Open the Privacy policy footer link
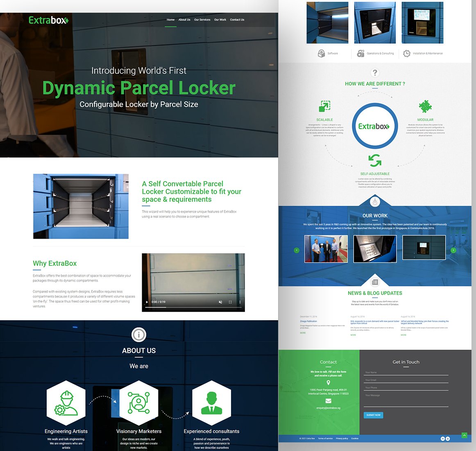 pyautogui.click(x=342, y=439)
